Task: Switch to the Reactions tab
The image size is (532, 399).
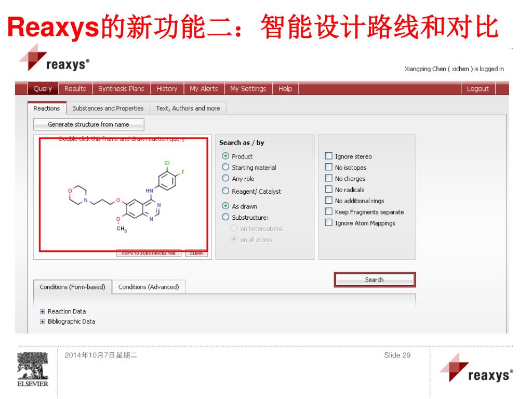Action: click(46, 108)
